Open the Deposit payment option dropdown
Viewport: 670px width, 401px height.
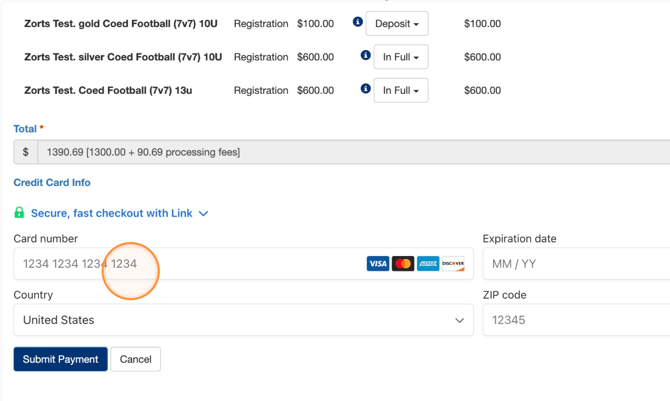tap(397, 24)
